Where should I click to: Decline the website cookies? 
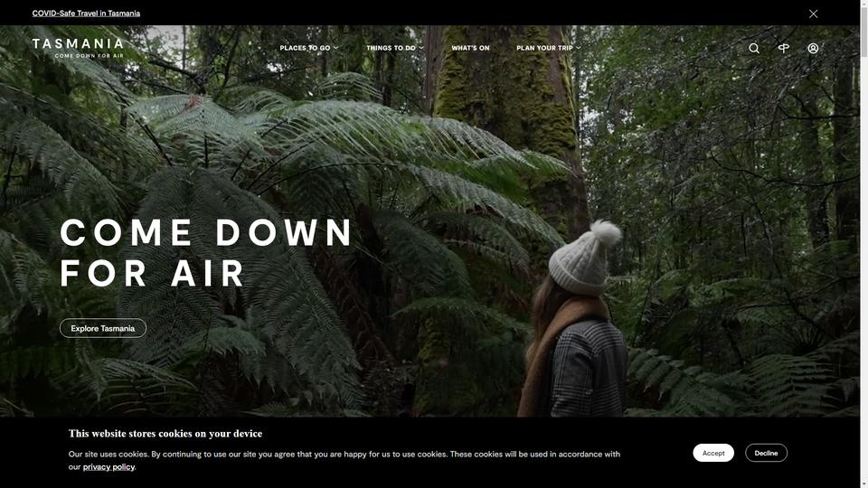[766, 453]
